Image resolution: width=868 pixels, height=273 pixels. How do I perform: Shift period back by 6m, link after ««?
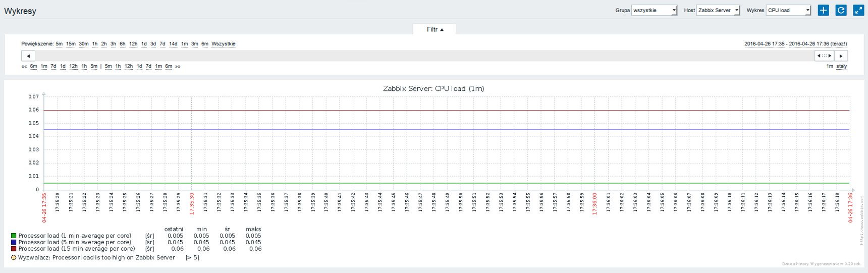pos(33,66)
